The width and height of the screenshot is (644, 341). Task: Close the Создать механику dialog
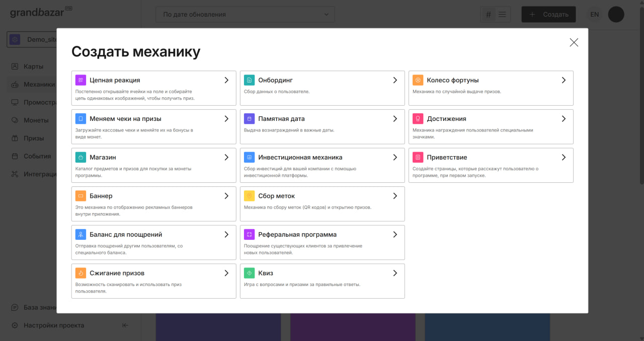tap(574, 43)
